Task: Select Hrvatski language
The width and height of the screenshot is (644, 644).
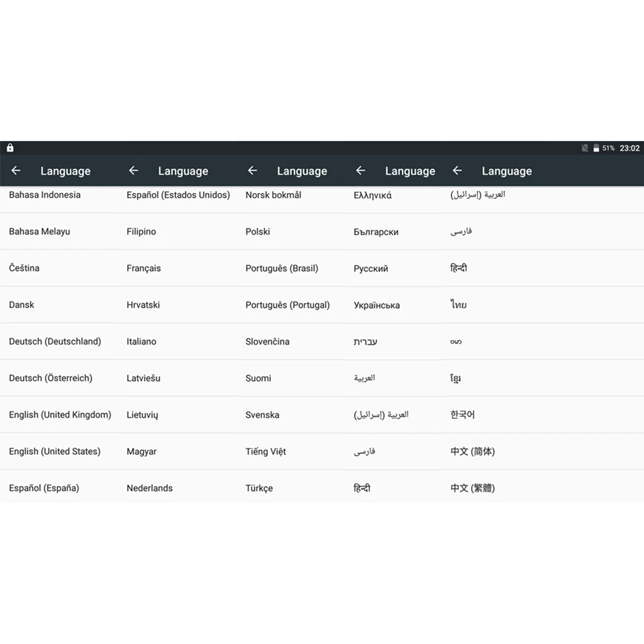Action: click(143, 305)
